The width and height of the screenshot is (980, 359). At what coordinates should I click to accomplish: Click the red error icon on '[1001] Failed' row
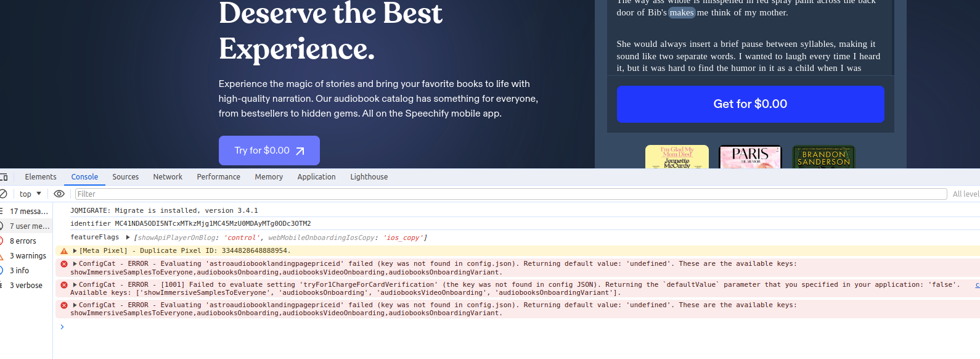(x=64, y=285)
